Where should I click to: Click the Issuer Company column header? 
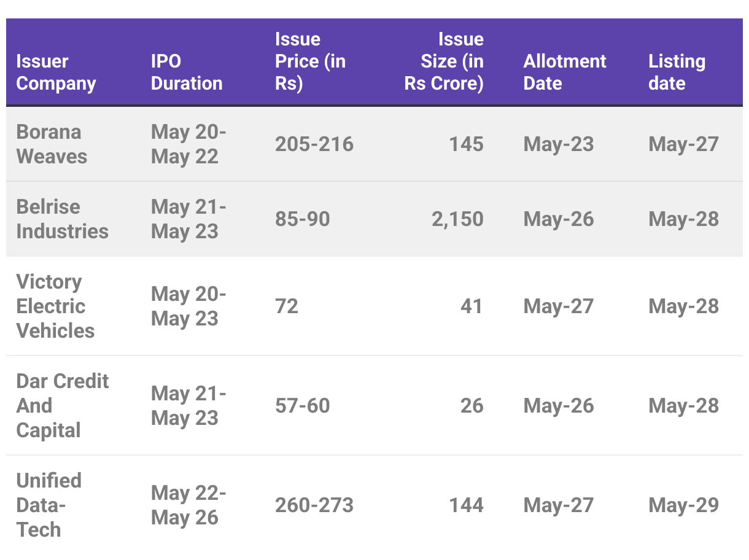(x=56, y=72)
